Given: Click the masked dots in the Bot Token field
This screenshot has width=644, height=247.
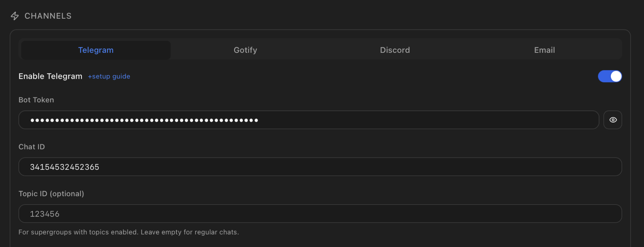Looking at the screenshot, I should (144, 120).
